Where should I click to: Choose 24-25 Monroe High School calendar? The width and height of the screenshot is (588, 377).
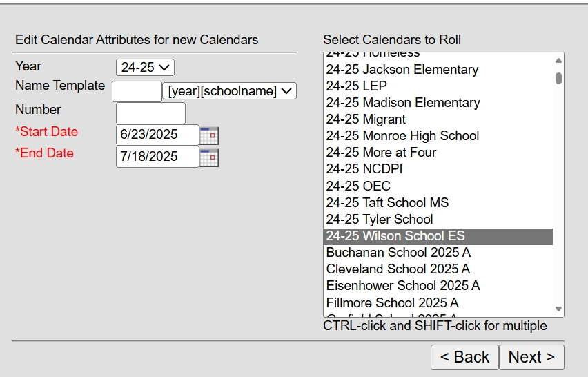tap(403, 136)
